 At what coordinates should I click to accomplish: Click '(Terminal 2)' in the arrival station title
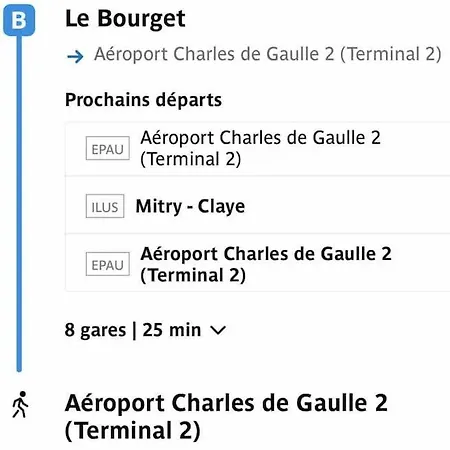coord(133,431)
